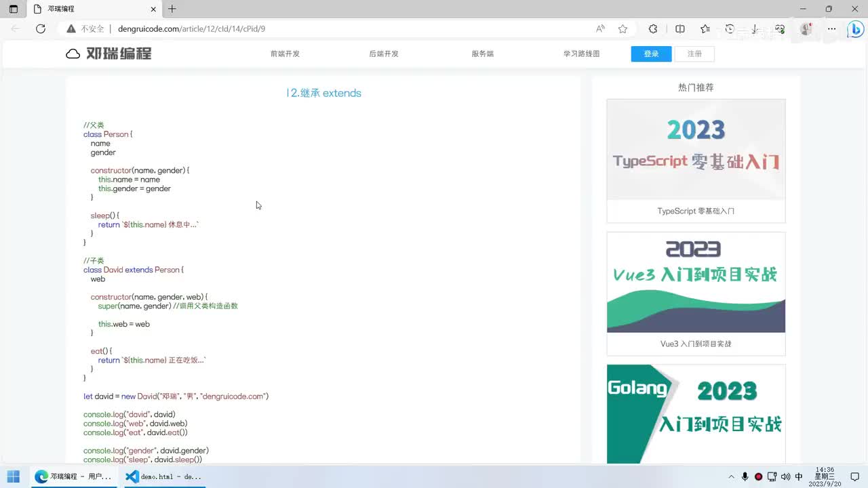
Task: Open Edge settings and more menu
Action: 831,28
